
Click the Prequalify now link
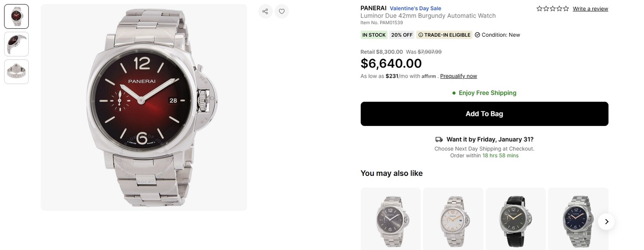458,76
